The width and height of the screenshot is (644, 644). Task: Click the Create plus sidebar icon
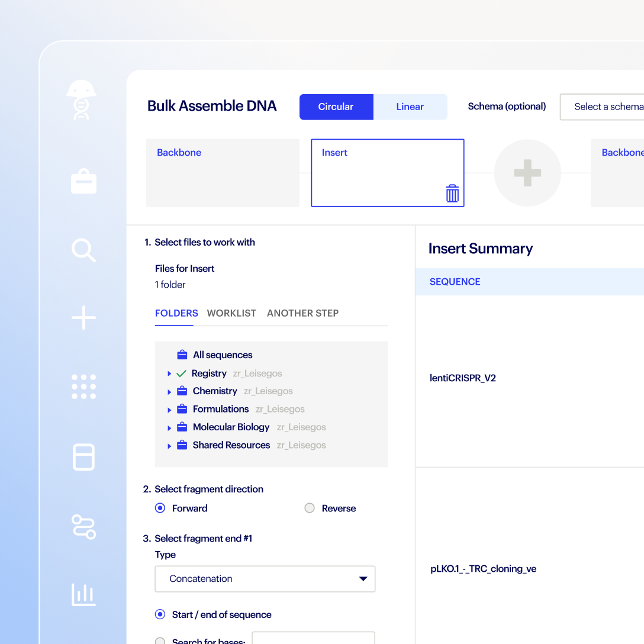pyautogui.click(x=84, y=317)
